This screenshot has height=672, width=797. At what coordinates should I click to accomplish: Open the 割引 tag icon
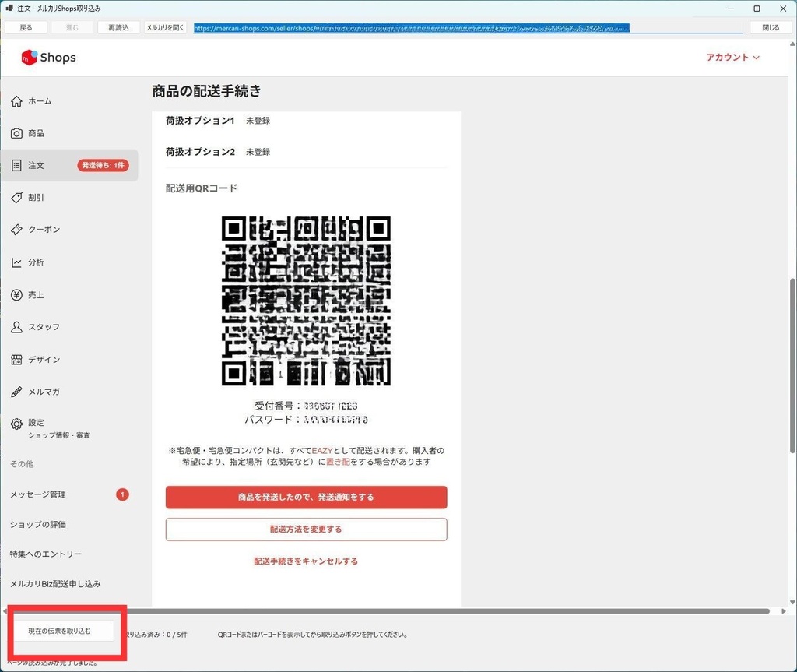[x=17, y=197]
